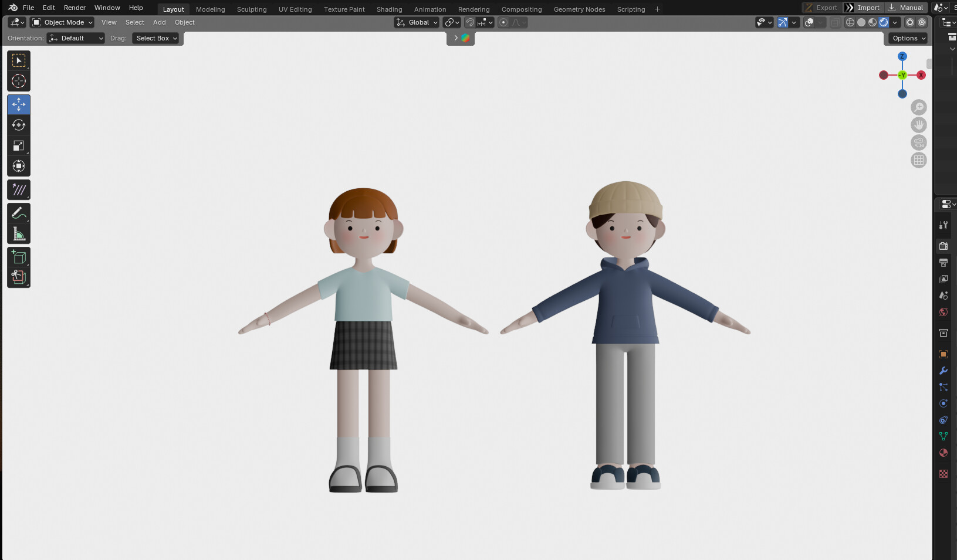The width and height of the screenshot is (957, 560).
Task: Select the Scale tool
Action: pyautogui.click(x=19, y=145)
